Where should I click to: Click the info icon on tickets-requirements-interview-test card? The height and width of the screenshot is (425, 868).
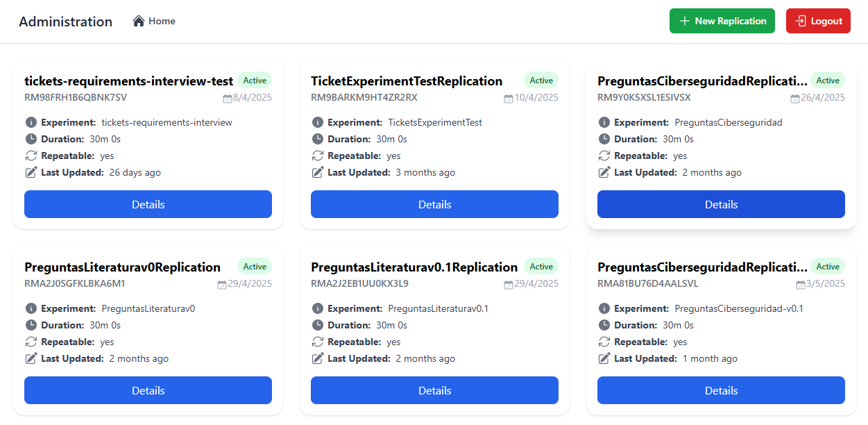coord(31,122)
